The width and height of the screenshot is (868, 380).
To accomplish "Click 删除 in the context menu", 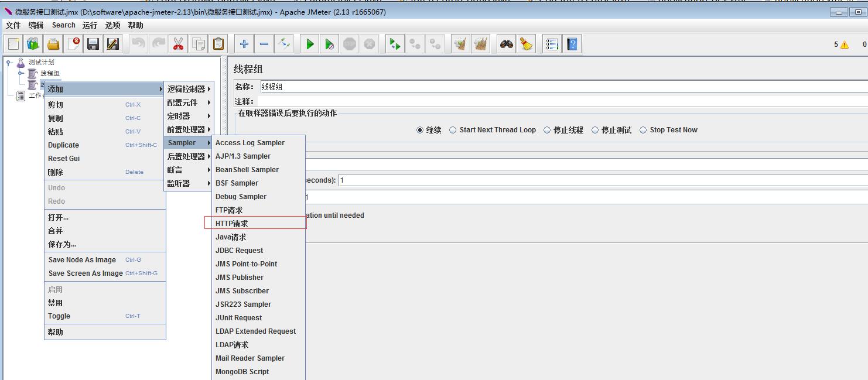I will click(x=105, y=172).
